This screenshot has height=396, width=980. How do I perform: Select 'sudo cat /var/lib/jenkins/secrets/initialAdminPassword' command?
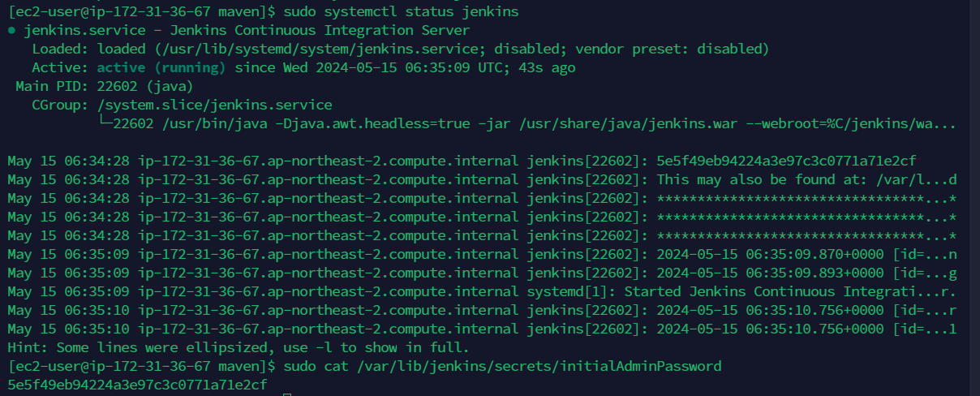(502, 366)
